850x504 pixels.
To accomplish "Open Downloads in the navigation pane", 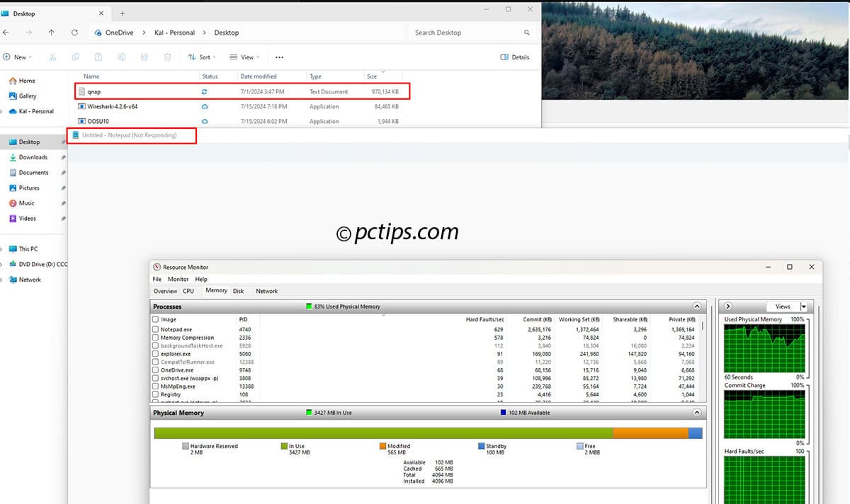I will click(x=33, y=157).
